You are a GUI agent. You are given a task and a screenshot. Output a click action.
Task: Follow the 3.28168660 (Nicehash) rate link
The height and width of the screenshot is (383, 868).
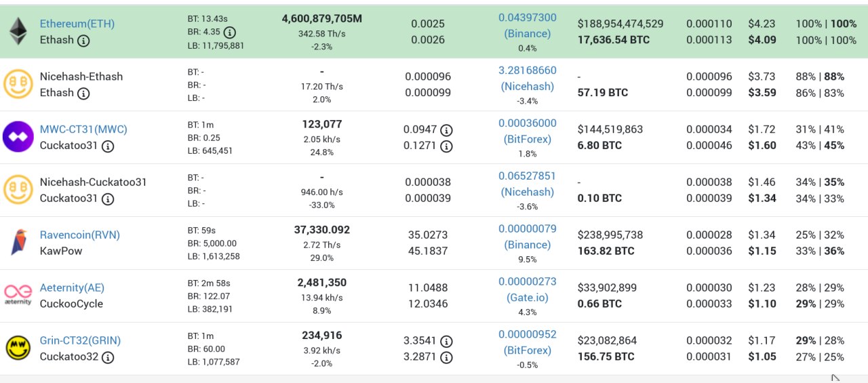click(x=528, y=79)
